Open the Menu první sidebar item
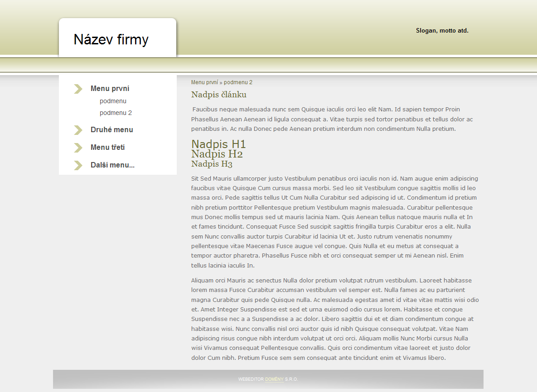537x392 pixels. (x=110, y=89)
